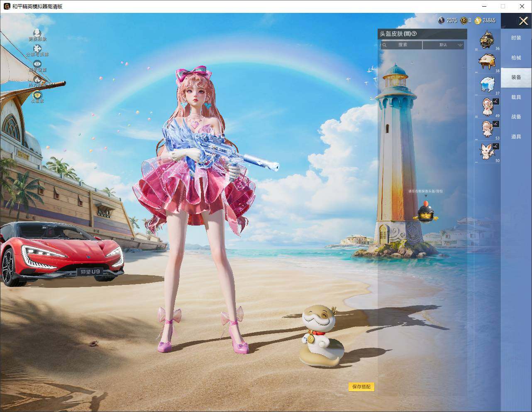Open the 分解与拆解 puzzle piece icon
532x412 pixels.
(x=37, y=49)
